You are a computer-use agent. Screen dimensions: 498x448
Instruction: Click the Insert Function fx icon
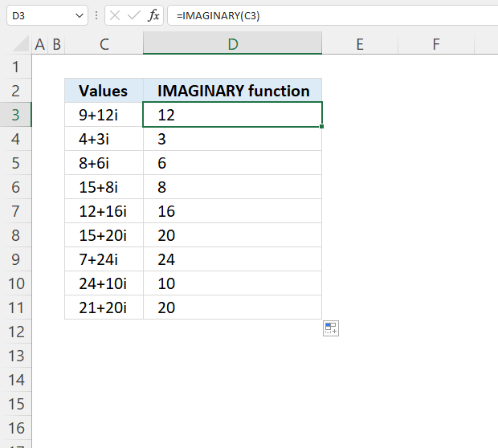point(153,15)
